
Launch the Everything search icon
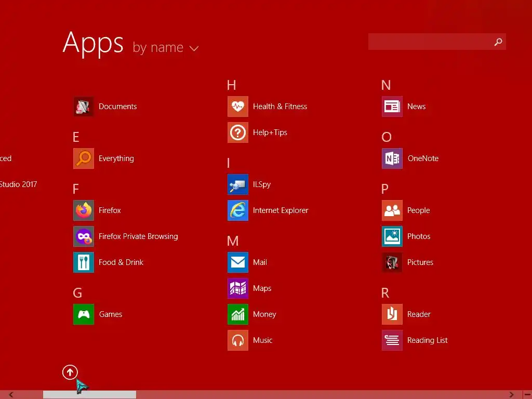click(x=84, y=158)
